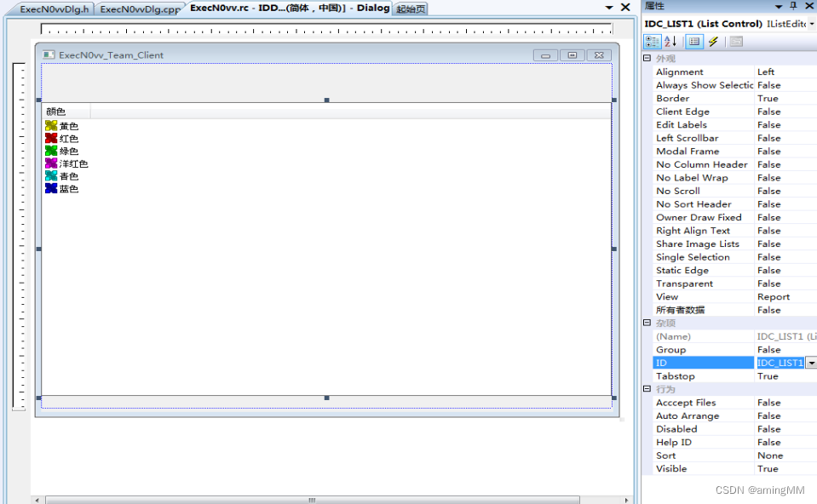This screenshot has width=817, height=504.
Task: Click the red icon beside 红色
Action: [x=51, y=138]
